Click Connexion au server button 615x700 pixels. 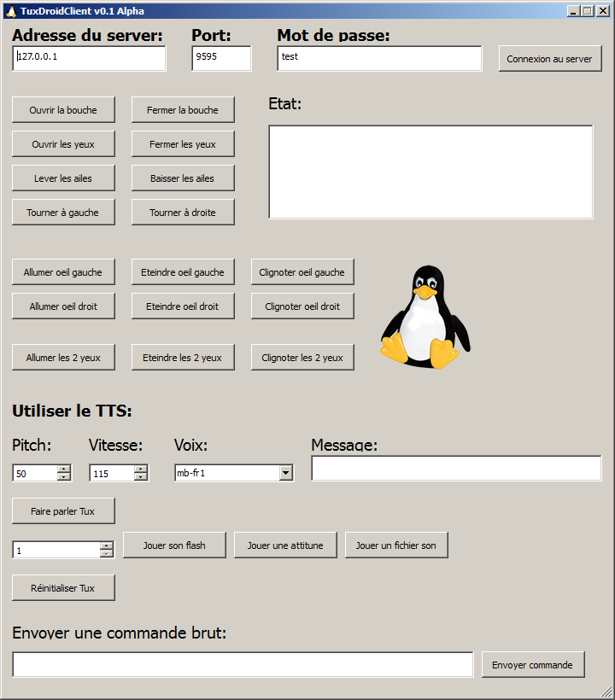click(x=550, y=59)
